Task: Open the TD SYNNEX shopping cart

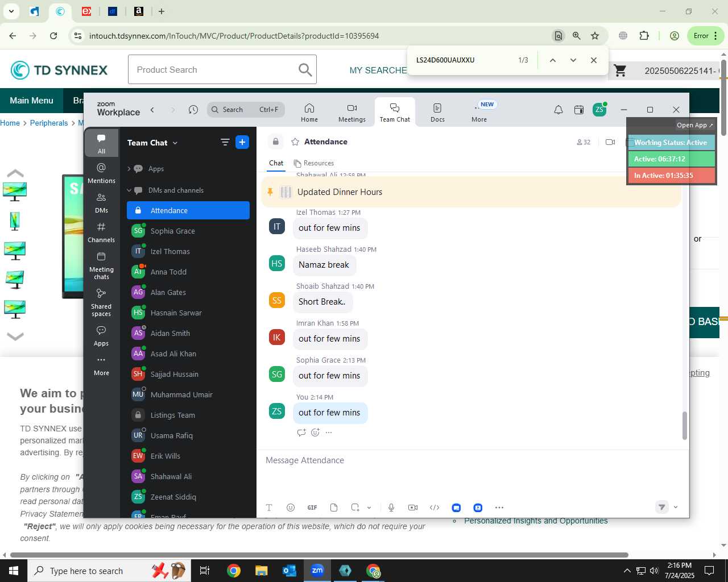Action: (621, 70)
